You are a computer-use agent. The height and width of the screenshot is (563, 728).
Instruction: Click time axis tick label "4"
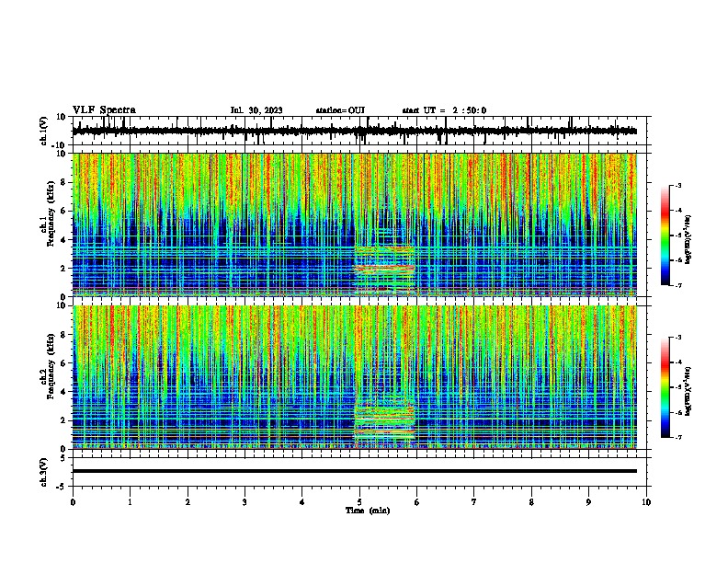pyautogui.click(x=302, y=502)
